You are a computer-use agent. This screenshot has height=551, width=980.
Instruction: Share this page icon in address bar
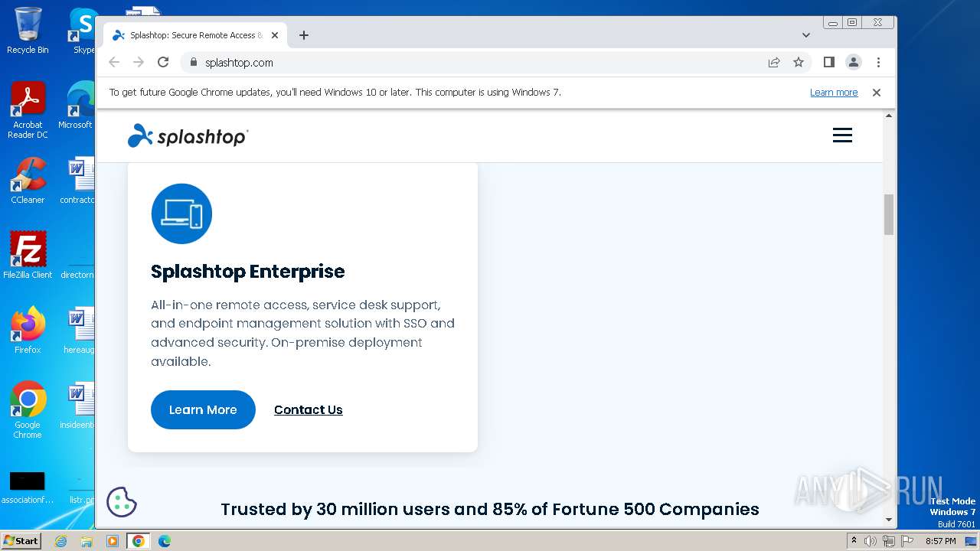[774, 63]
